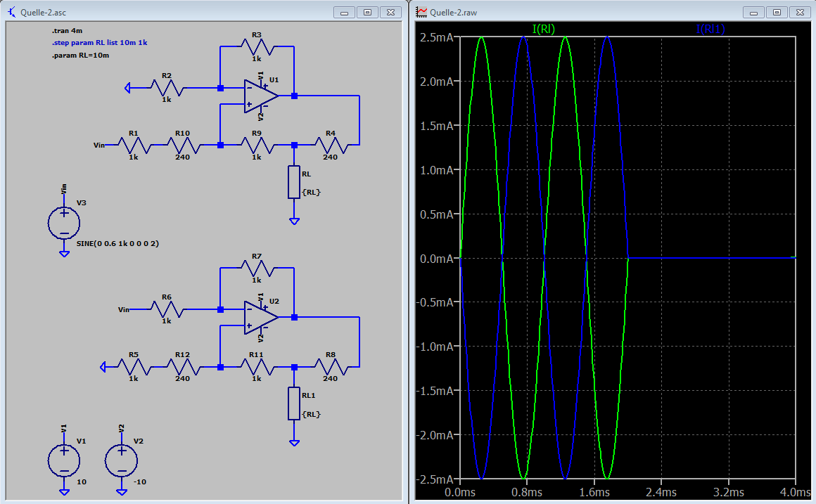Select resistor R10 symbol
Viewport: 816px width, 504px height.
(x=183, y=146)
